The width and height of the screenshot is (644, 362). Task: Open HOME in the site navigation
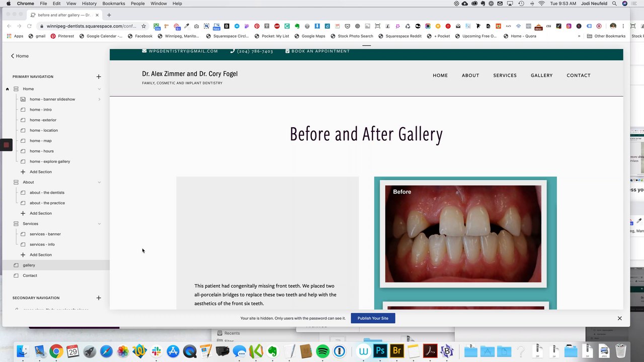(440, 75)
